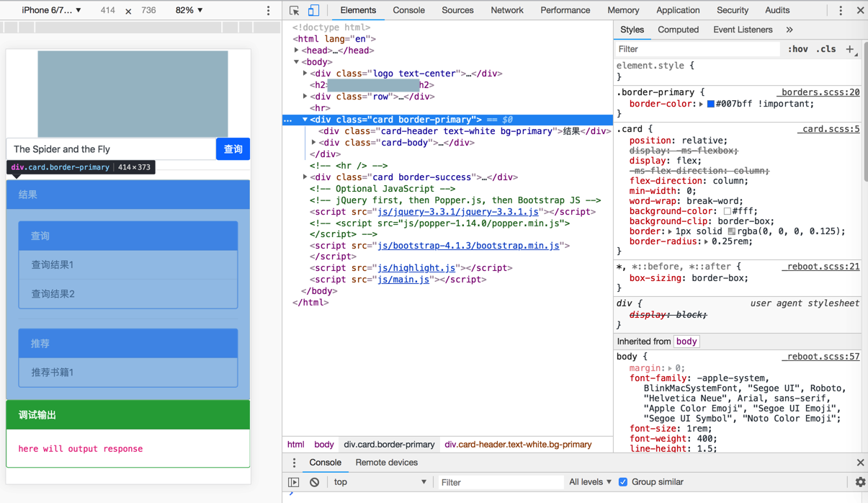Open the iPhone 6/7 device dropdown
This screenshot has height=503, width=868.
50,11
